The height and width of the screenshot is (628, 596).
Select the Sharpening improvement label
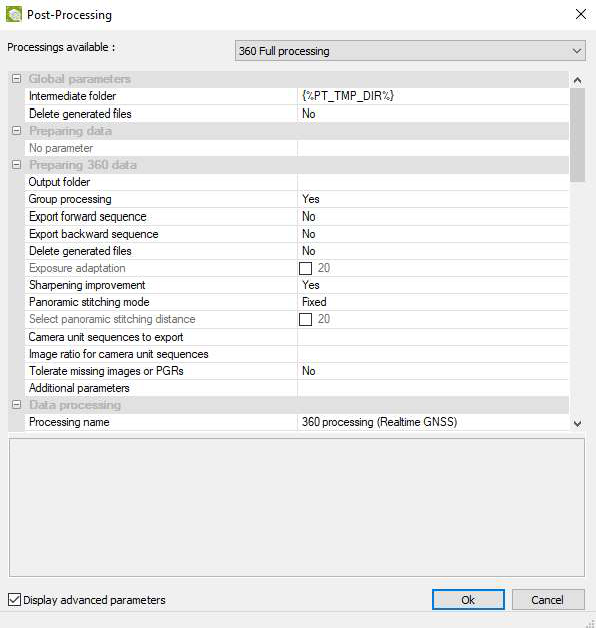click(87, 285)
